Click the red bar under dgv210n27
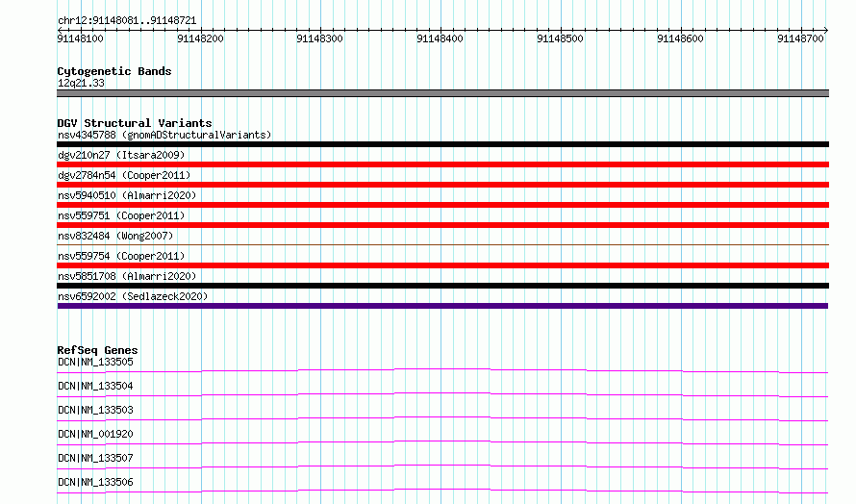The height and width of the screenshot is (504, 856). pyautogui.click(x=442, y=164)
